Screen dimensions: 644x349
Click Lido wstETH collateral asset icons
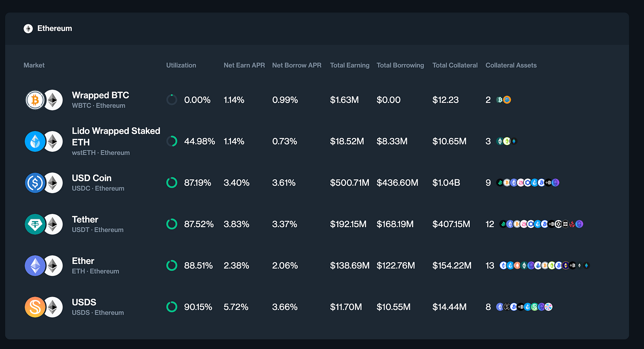507,141
